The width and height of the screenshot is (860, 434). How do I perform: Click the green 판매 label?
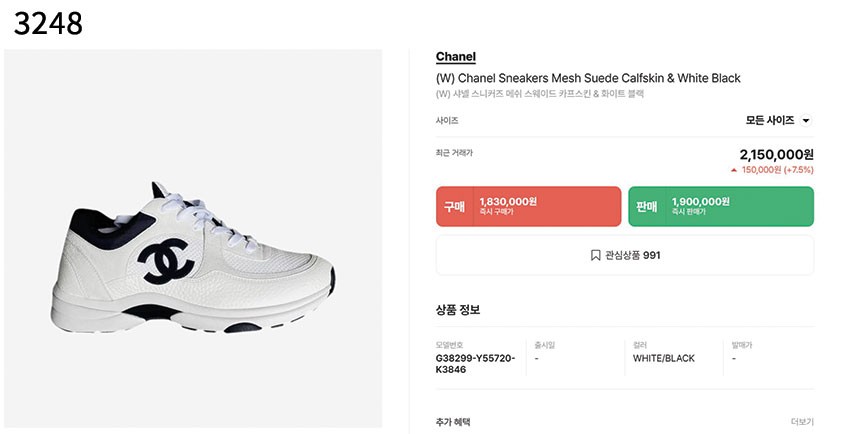pyautogui.click(x=647, y=206)
